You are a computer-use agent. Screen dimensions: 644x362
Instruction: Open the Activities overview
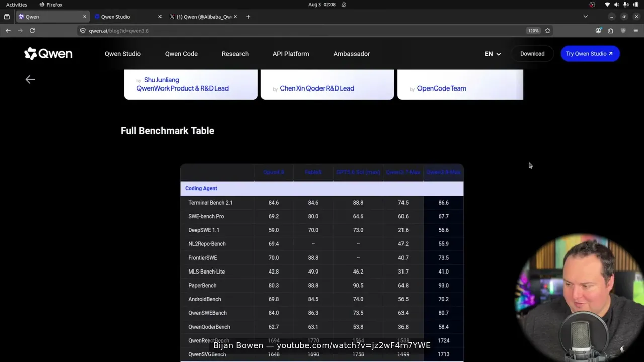pyautogui.click(x=17, y=5)
